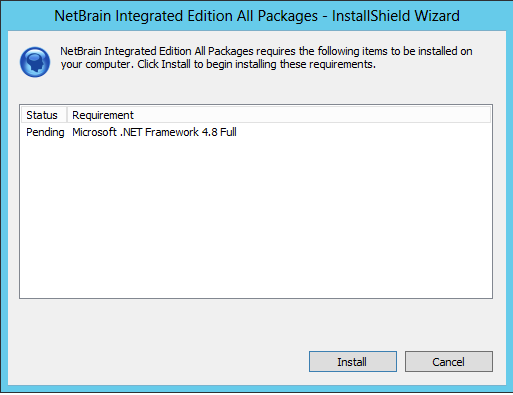Viewport: 513px width, 395px height.
Task: Click the second instruction line starting 'your computer'
Action: 218,64
